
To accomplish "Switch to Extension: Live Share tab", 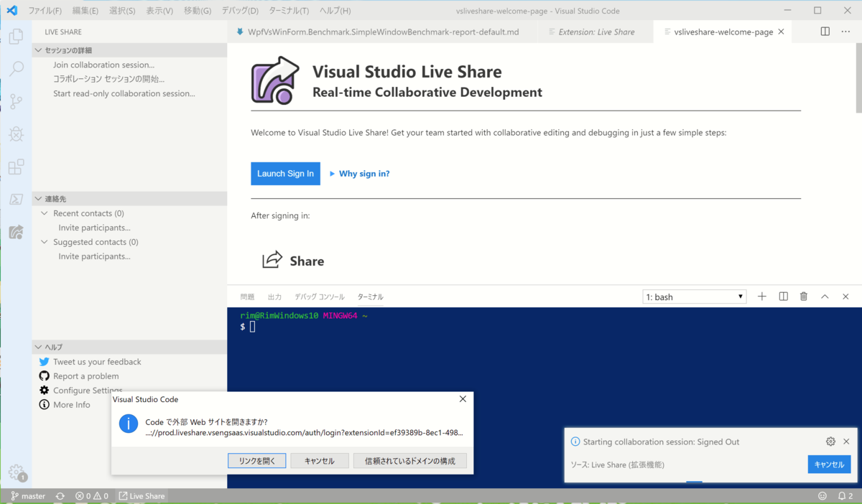I will (x=596, y=32).
